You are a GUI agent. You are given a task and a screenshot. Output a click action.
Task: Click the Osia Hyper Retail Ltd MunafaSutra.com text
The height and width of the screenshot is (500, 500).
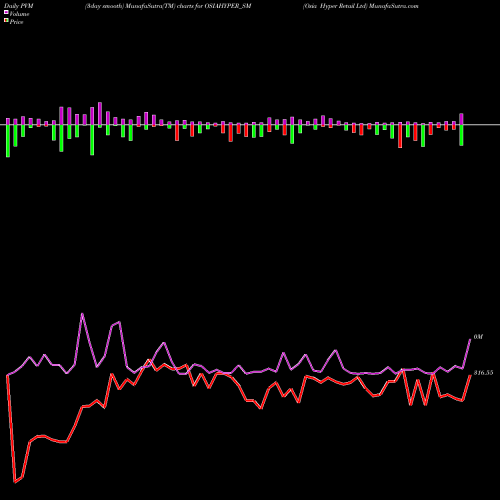360,6
